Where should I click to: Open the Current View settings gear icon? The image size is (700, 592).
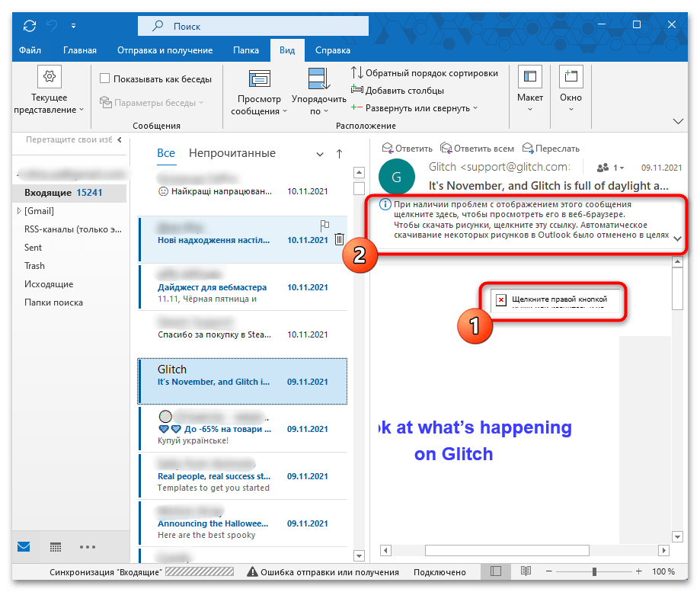tap(50, 76)
